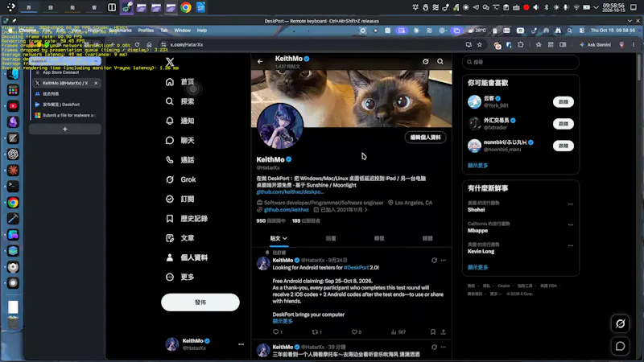
Task: Click 編輯個人資料 edit profile button
Action: [x=426, y=138]
